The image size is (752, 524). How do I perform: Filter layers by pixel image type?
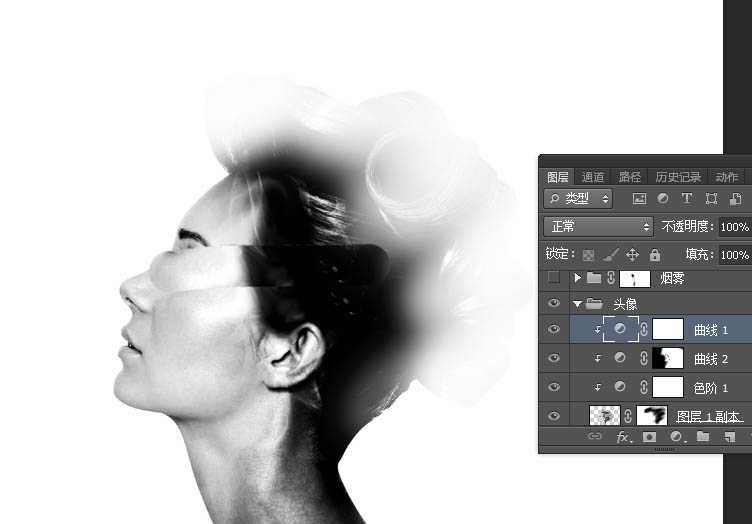[x=639, y=199]
